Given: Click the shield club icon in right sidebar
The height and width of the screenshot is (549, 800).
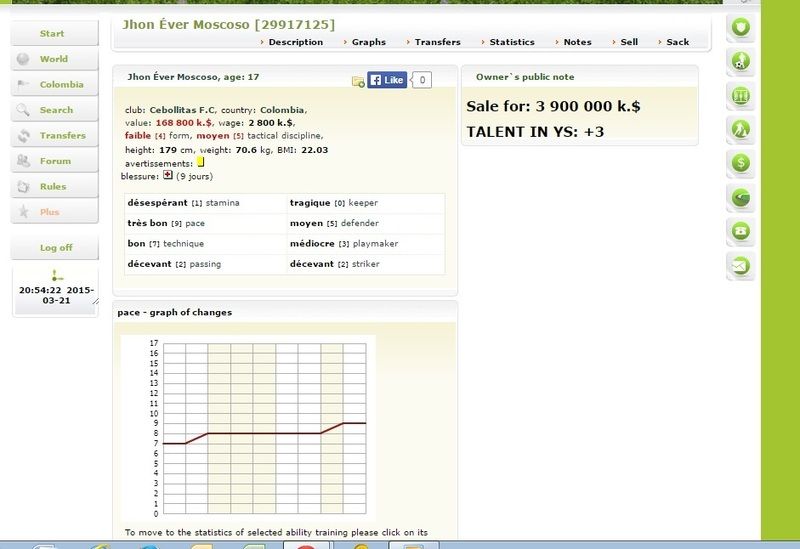Looking at the screenshot, I should click(741, 27).
